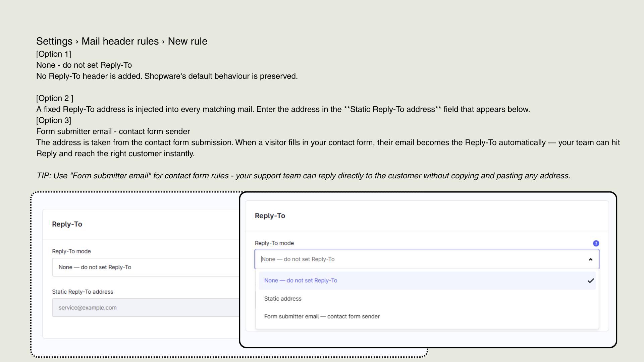Click the blue help icon beside Reply-To mode
Viewport: 644px width, 362px height.
pyautogui.click(x=596, y=243)
